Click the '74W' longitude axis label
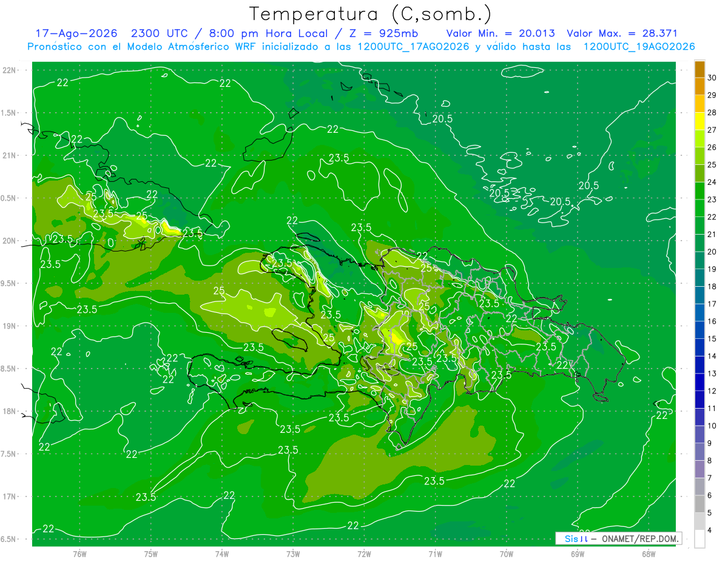This screenshot has height=562, width=728. pos(222,554)
